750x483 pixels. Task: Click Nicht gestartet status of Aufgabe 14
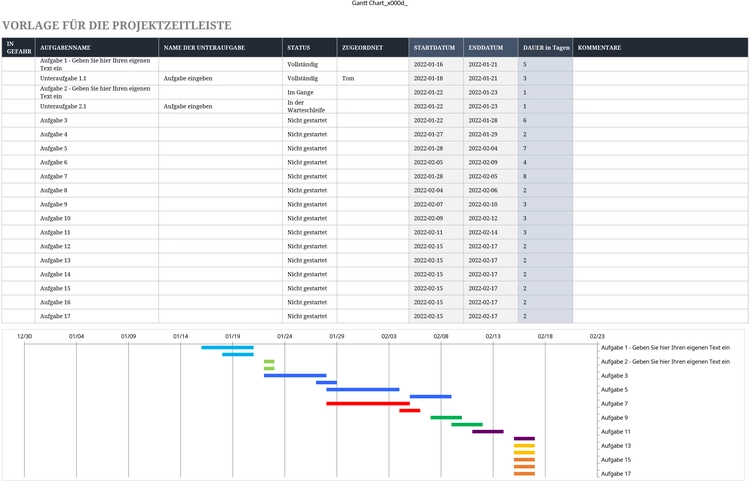coord(309,274)
